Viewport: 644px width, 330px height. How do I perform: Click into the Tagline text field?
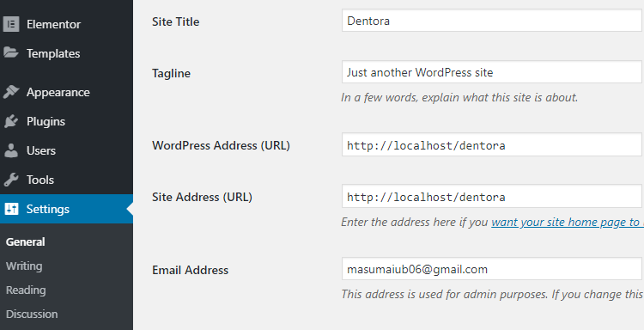493,72
